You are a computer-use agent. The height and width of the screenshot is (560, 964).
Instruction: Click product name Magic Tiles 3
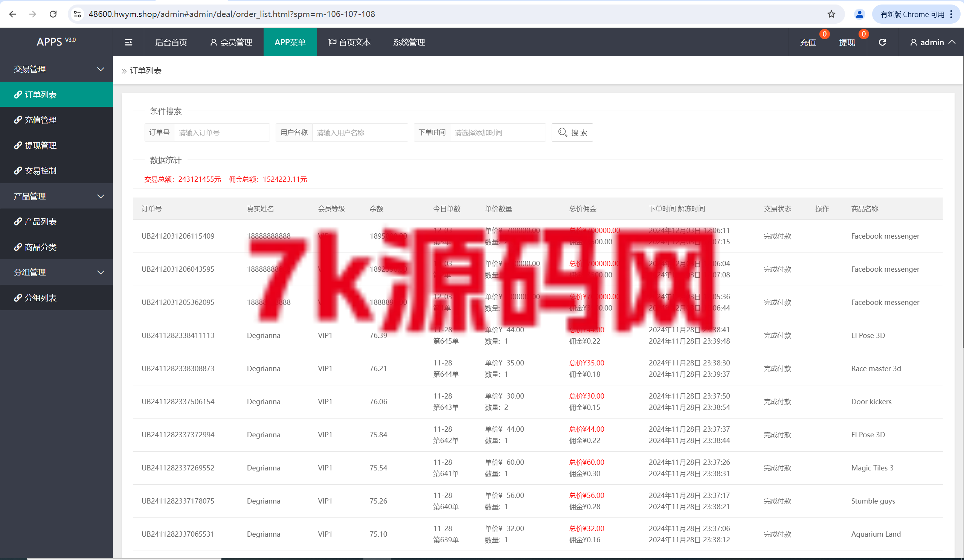(x=872, y=468)
